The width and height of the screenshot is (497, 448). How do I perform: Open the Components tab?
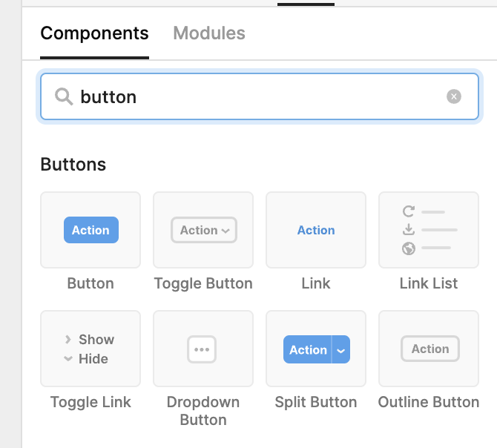(94, 33)
